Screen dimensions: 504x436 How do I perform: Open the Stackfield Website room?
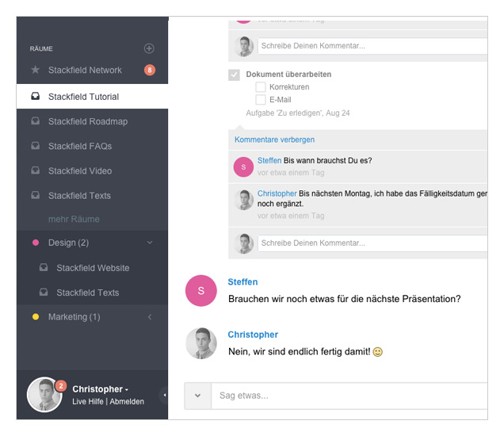point(92,268)
